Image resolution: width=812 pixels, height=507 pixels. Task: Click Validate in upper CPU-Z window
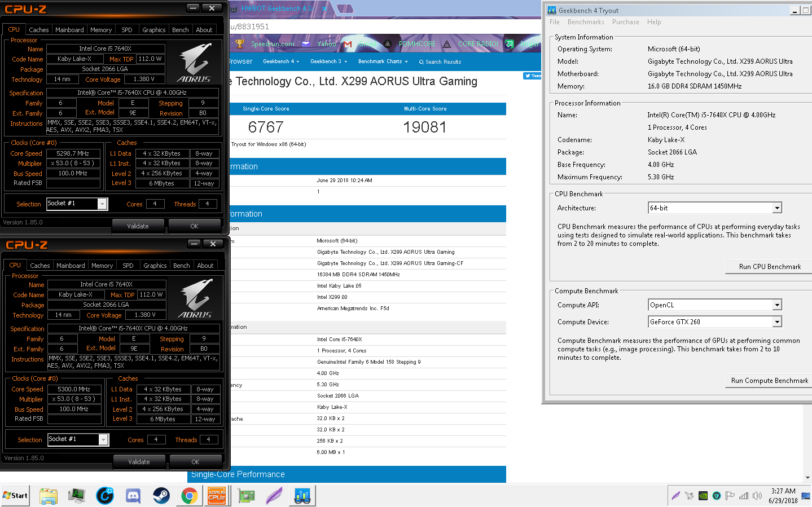[x=138, y=226]
